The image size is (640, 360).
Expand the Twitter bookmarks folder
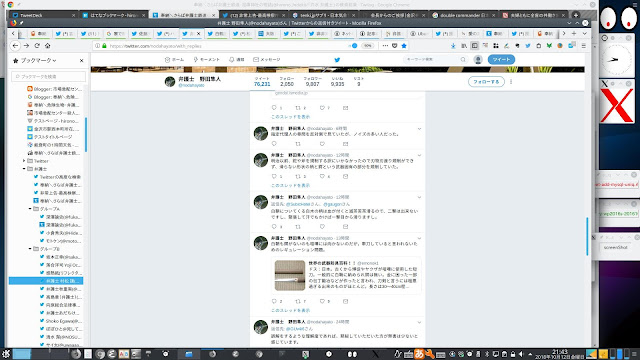click(x=24, y=161)
